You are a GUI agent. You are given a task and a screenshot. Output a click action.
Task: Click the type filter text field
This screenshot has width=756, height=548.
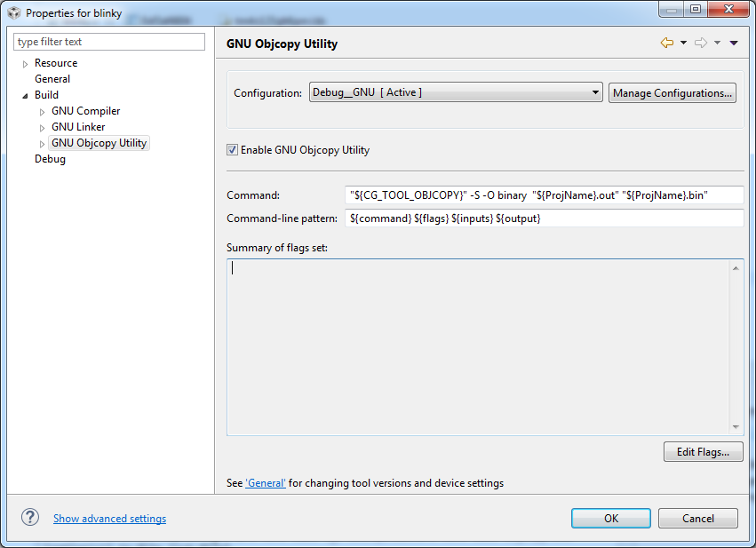tap(109, 42)
